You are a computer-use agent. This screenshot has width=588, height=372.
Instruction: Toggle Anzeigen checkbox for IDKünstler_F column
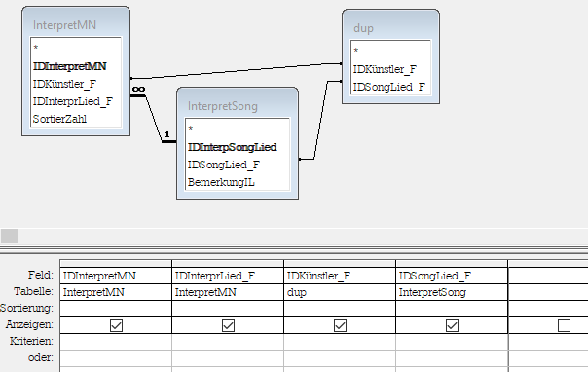[x=340, y=325]
